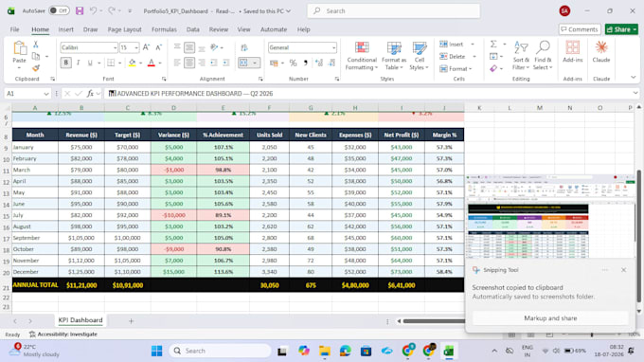644x362 pixels.
Task: Toggle Bold formatting
Action: [65, 63]
